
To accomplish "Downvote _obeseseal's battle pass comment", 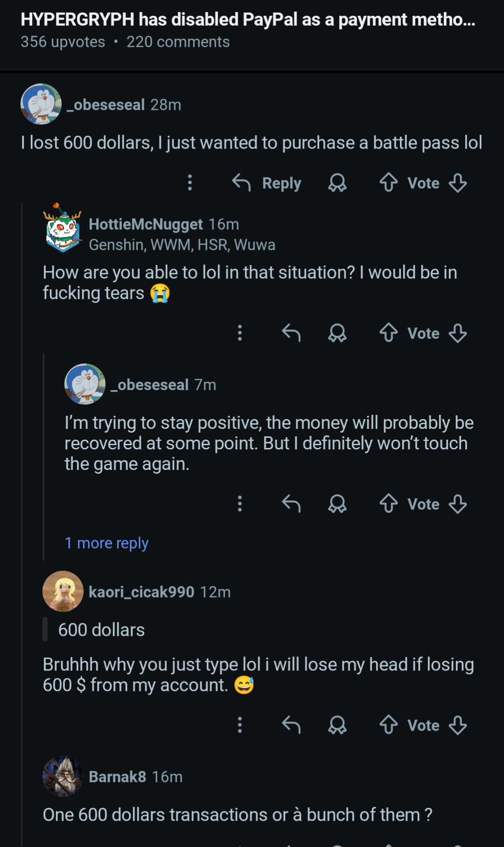I will click(x=458, y=183).
